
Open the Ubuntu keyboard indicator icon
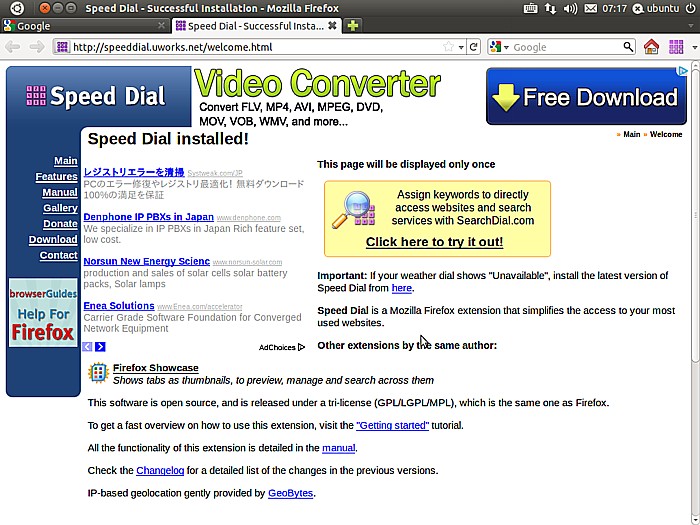(530, 8)
